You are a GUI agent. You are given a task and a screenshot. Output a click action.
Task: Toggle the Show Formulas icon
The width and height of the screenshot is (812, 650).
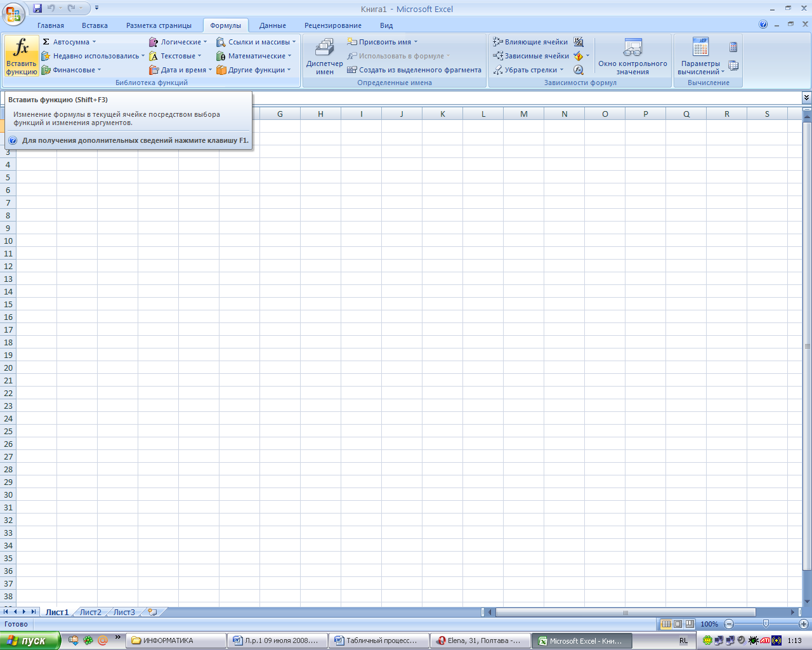[579, 42]
